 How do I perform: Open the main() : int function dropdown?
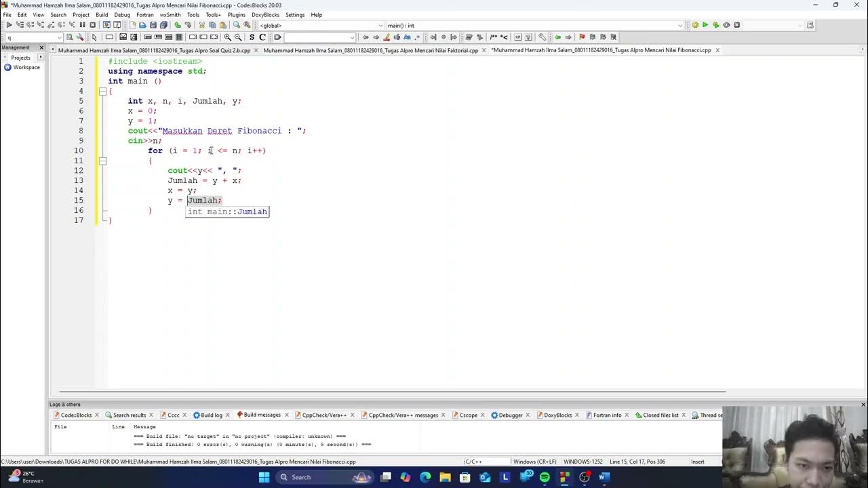tap(535, 25)
